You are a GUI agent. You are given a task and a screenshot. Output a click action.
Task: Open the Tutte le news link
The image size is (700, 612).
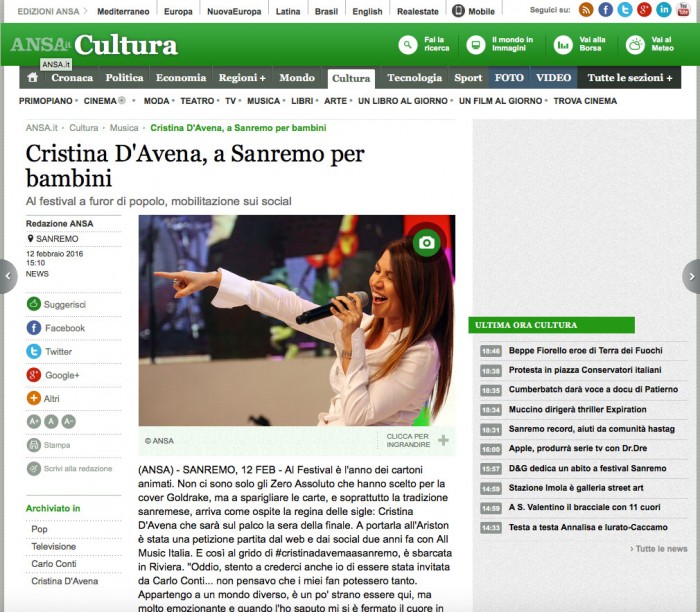(x=659, y=549)
